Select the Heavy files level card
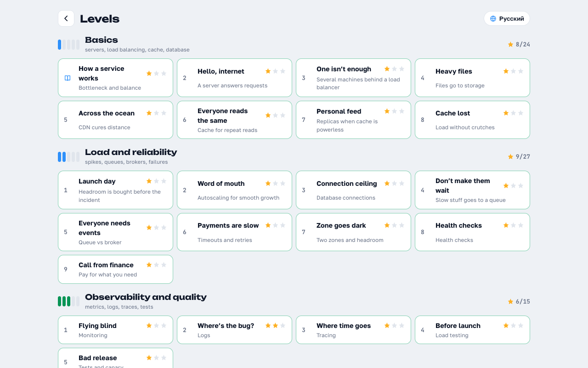Viewport: 588px width, 368px height. click(x=472, y=78)
